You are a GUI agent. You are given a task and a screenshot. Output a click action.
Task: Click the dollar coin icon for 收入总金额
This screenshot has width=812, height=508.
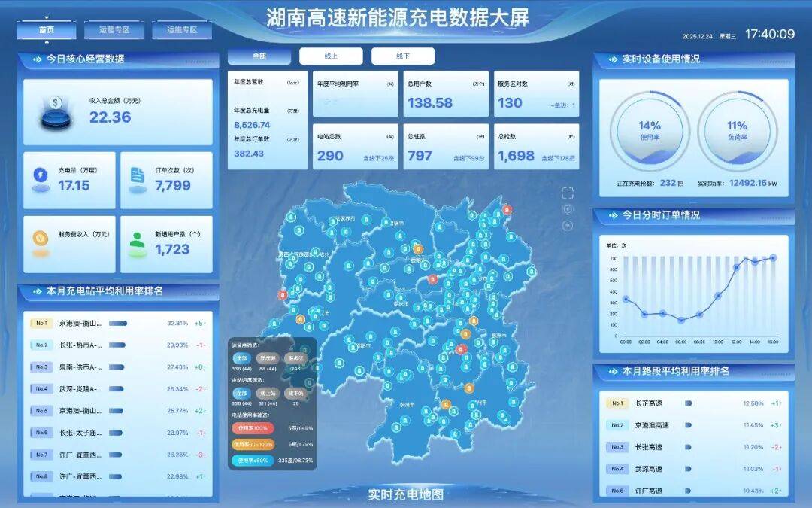coord(56,112)
